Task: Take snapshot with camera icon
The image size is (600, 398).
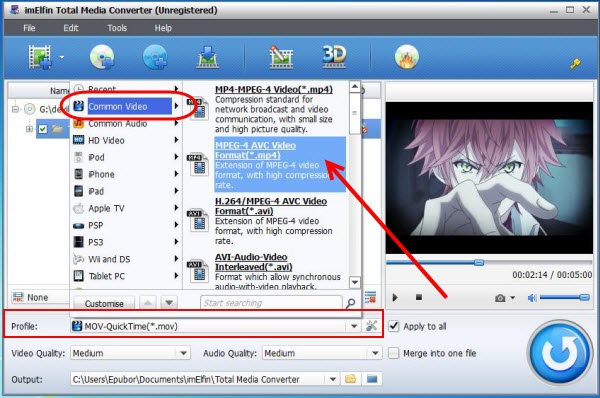Action: pyautogui.click(x=500, y=298)
